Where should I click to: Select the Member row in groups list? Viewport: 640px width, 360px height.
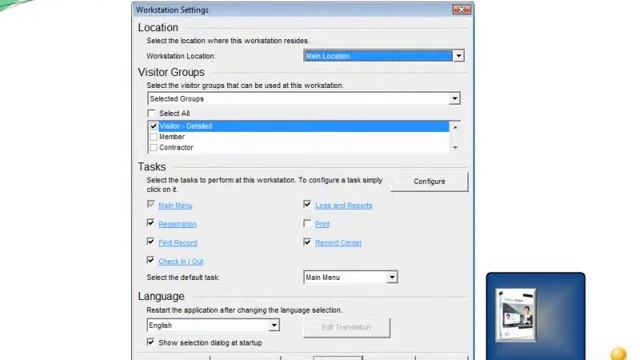pyautogui.click(x=299, y=137)
